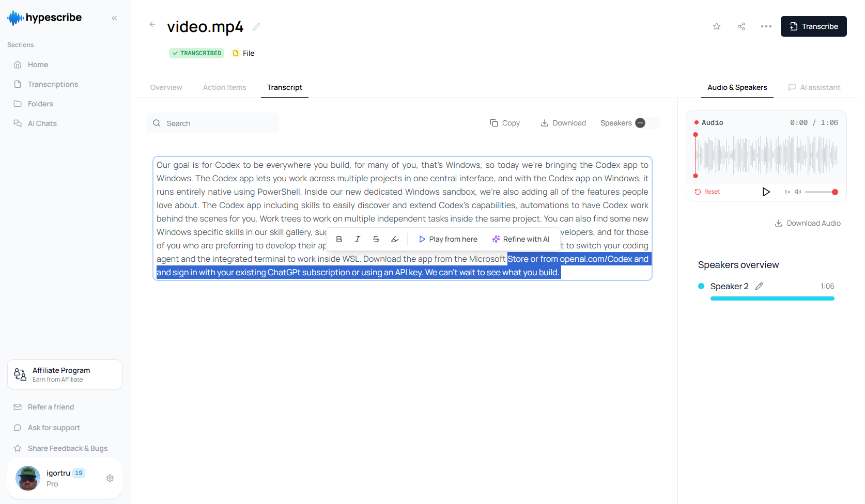Click the 0:00 / 1:06 time display

[814, 122]
